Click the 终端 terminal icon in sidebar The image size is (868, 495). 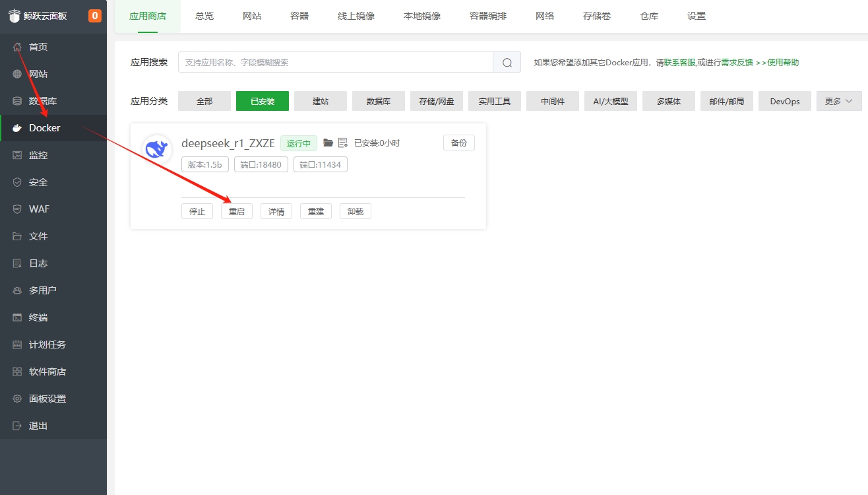[x=17, y=317]
